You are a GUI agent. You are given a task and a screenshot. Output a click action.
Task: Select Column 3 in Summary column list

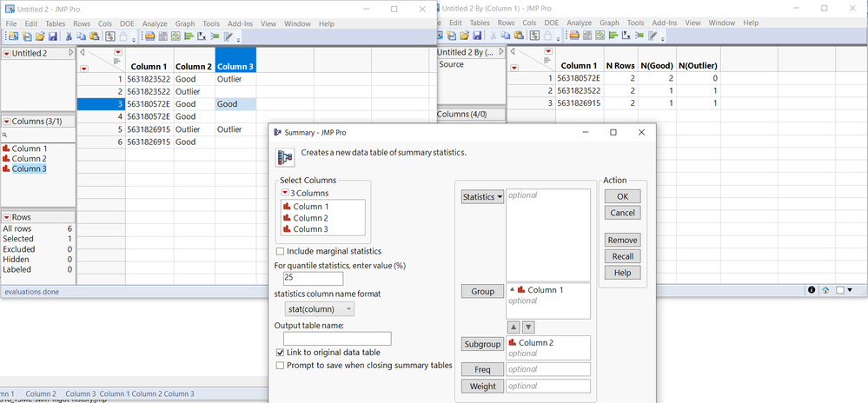310,228
